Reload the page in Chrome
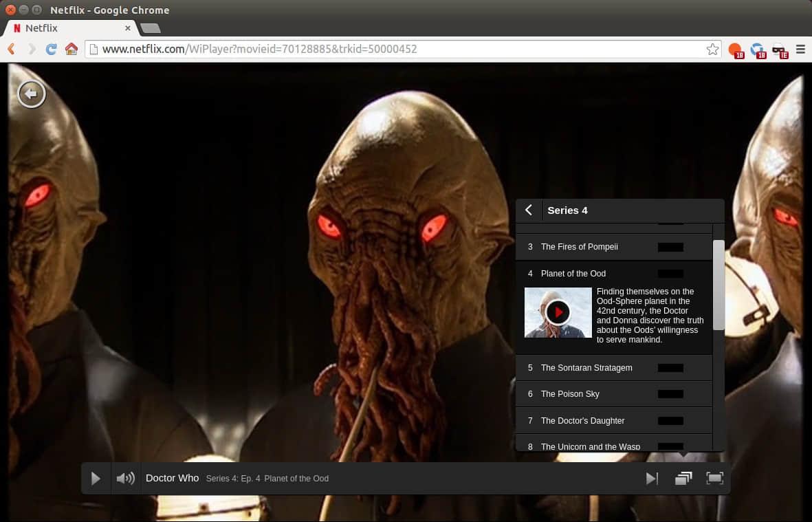Screen dimensions: 812x522 click(51, 50)
